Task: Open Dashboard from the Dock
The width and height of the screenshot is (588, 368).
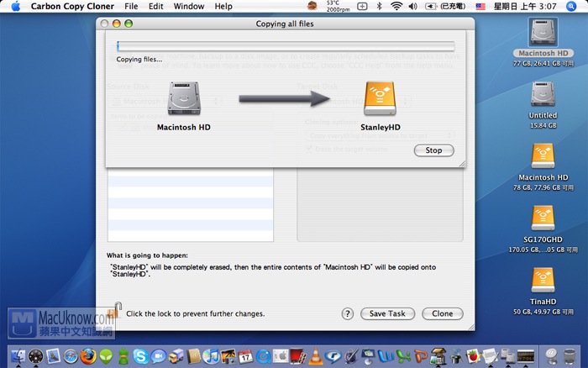Action: 35,356
